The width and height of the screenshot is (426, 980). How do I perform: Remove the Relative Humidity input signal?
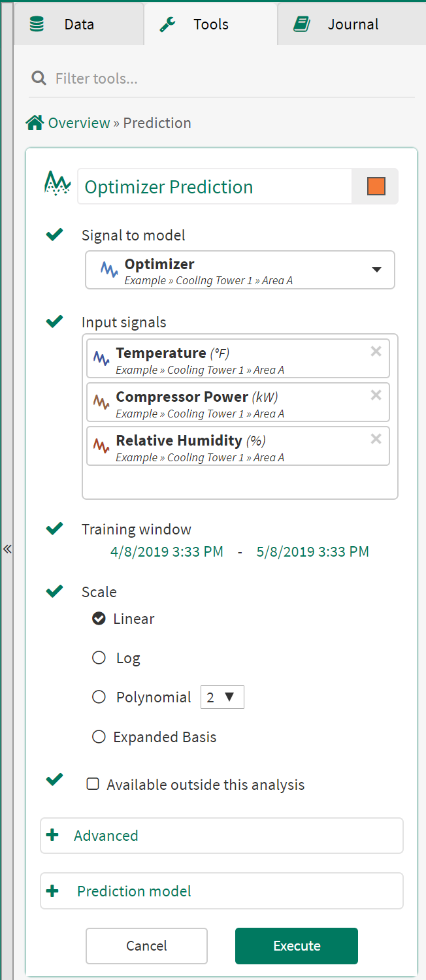[376, 439]
